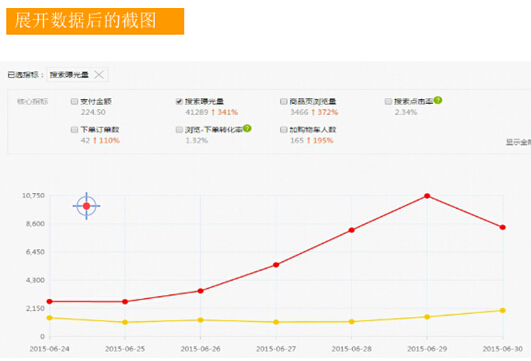Remove the selected 搜索曝光量 tag with X
Viewport: 531px width, 361px height.
pos(99,75)
